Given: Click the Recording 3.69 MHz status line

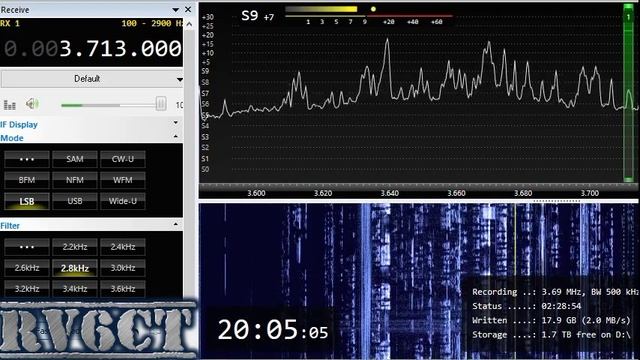Looking at the screenshot, I should tap(556, 292).
